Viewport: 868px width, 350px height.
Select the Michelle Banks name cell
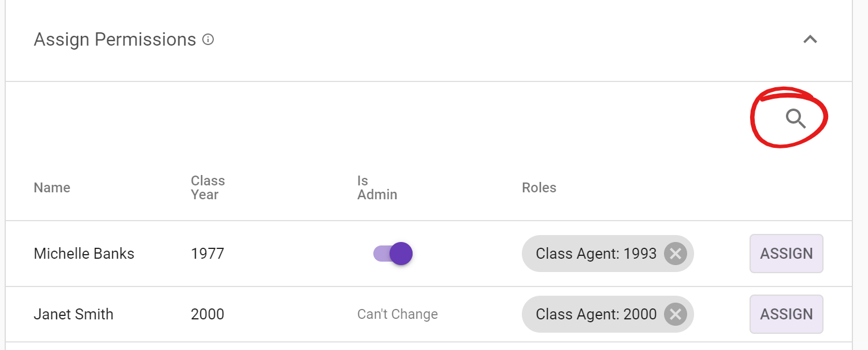click(x=84, y=254)
